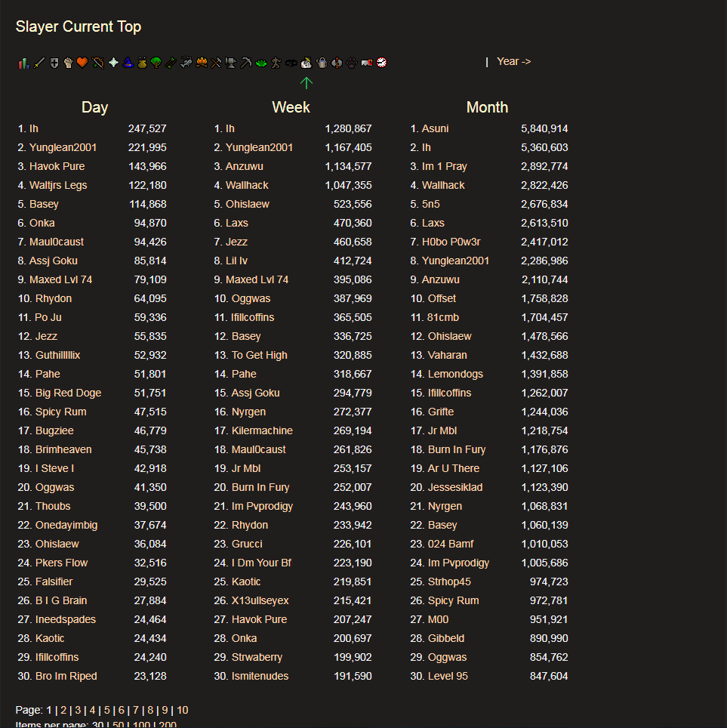The height and width of the screenshot is (728, 727).
Task: Open I Dm Your Bf player link
Action: [261, 563]
